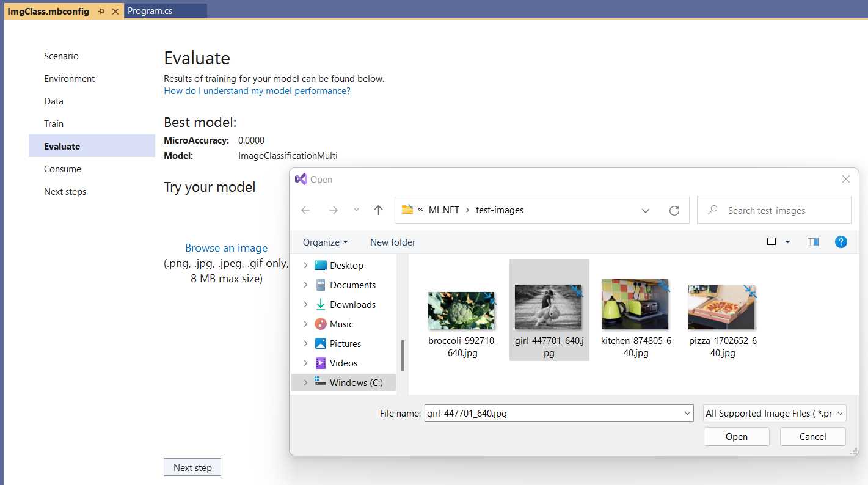The height and width of the screenshot is (485, 868).
Task: Unpin the ImgClass.mbconfig tab
Action: click(x=101, y=11)
